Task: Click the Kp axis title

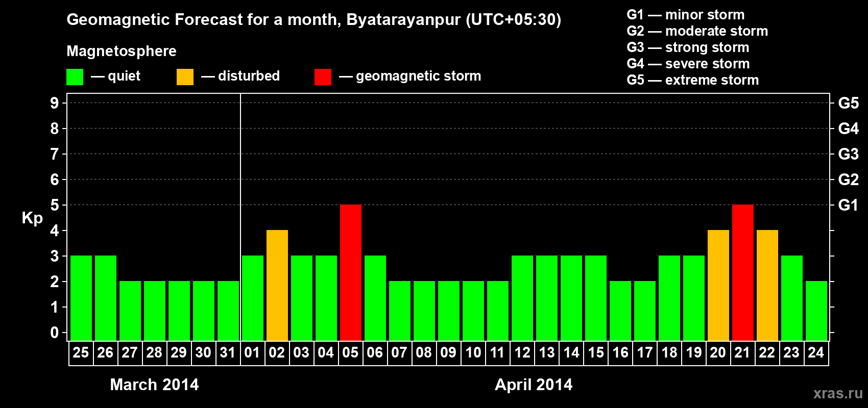Action: pos(32,218)
